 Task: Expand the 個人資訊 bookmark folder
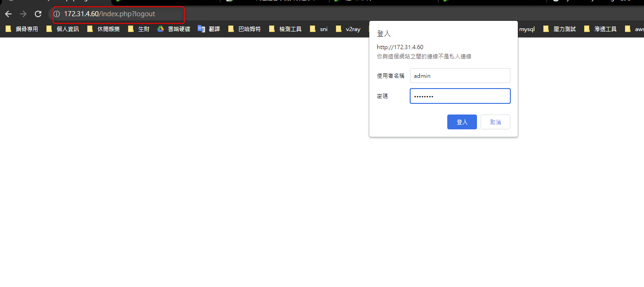(63, 29)
